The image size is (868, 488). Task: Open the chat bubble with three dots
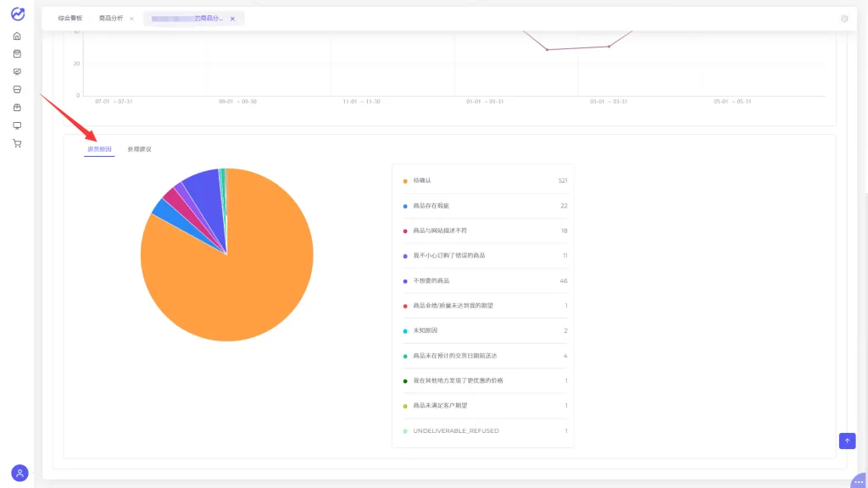[x=859, y=481]
